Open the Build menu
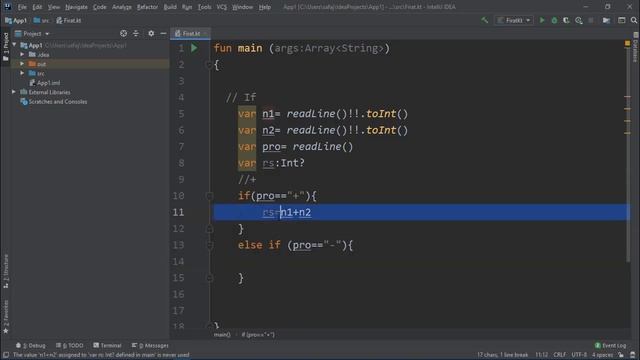Viewport: 640px width, 360px height. pos(170,7)
